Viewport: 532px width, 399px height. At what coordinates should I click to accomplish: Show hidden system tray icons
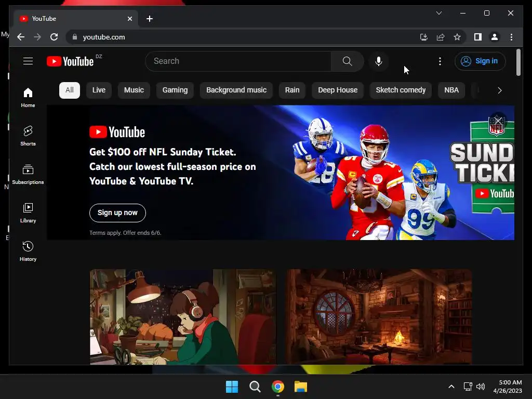click(451, 387)
